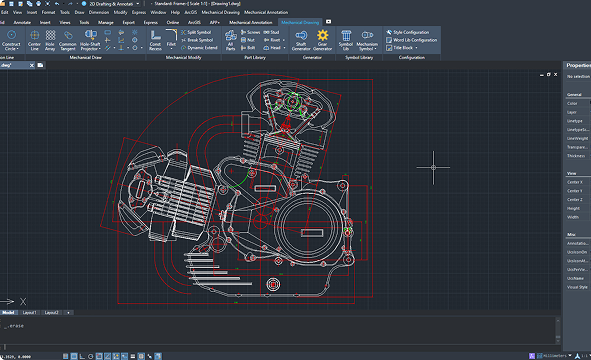The width and height of the screenshot is (591, 360).
Task: Toggle polar tracking in the status bar
Action: [x=90, y=356]
